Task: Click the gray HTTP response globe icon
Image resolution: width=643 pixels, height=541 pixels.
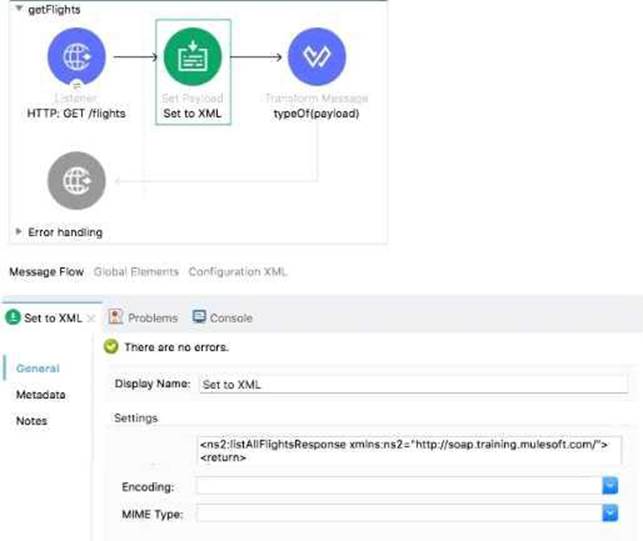Action: pos(76,181)
